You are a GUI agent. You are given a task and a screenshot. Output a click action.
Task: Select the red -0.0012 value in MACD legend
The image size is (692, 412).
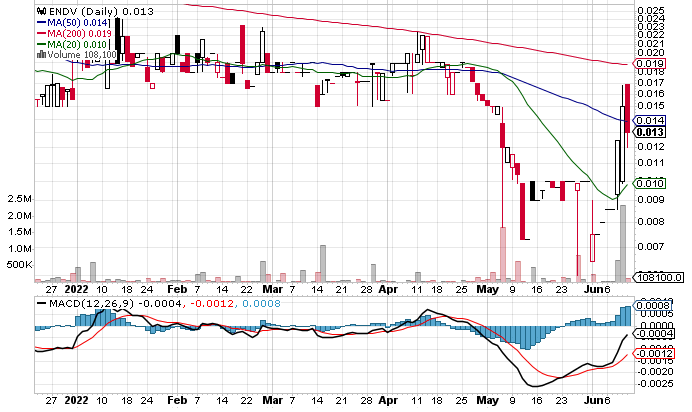coord(212,303)
